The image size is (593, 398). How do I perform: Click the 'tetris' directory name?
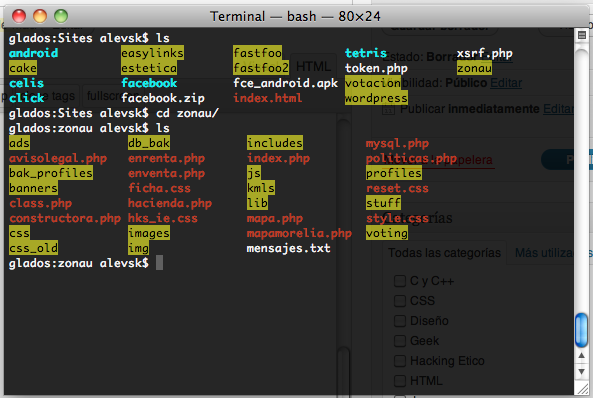[x=366, y=53]
